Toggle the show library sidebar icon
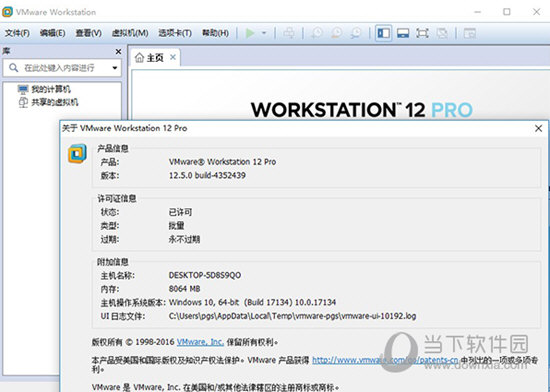The width and height of the screenshot is (550, 392). click(383, 33)
